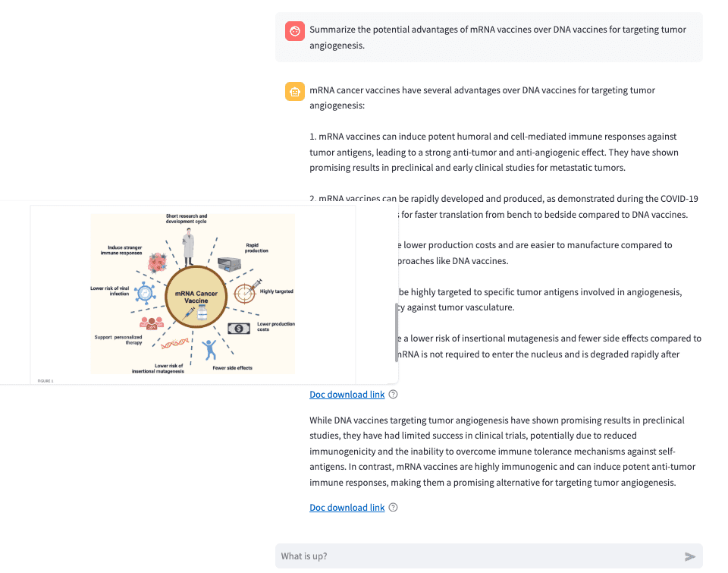Click help icon beside first Doc download link

[393, 395]
